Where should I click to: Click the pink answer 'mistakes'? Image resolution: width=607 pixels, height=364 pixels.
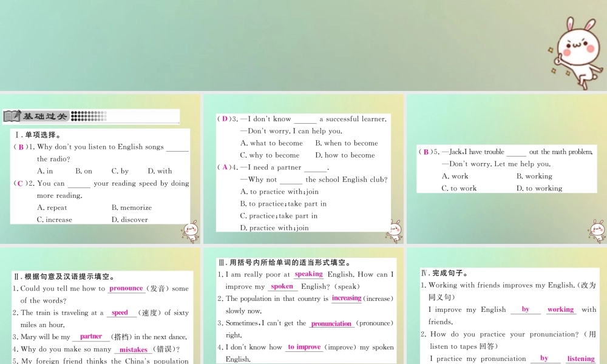[134, 349]
